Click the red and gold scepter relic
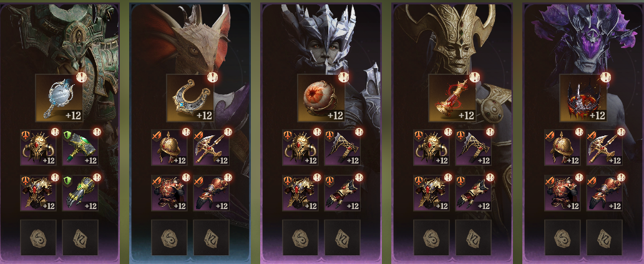This screenshot has width=644, height=264. click(x=452, y=98)
